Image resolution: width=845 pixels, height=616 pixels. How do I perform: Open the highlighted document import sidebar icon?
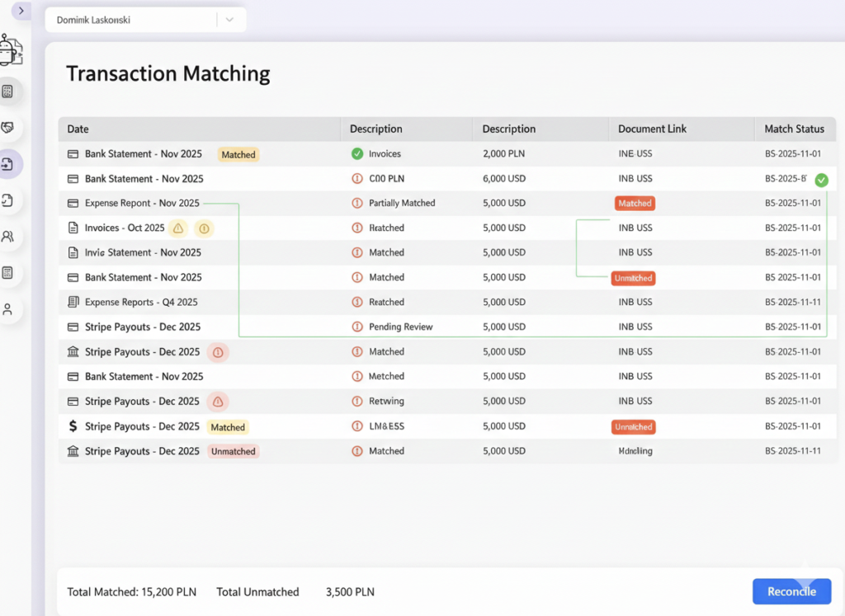point(7,164)
